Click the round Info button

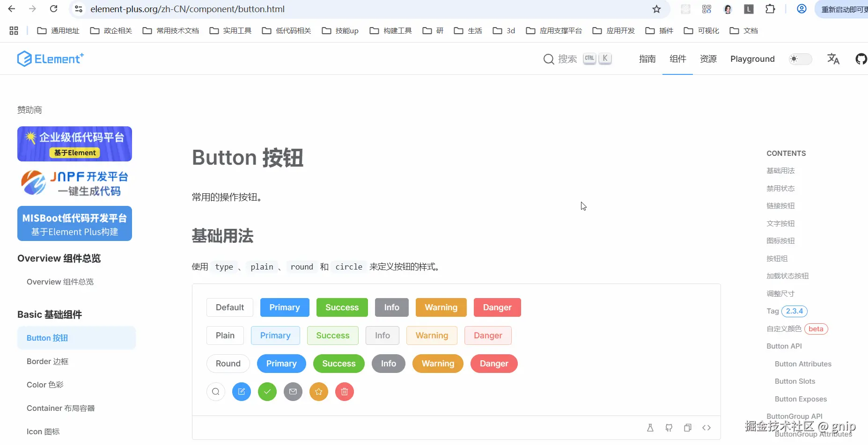[389, 364]
